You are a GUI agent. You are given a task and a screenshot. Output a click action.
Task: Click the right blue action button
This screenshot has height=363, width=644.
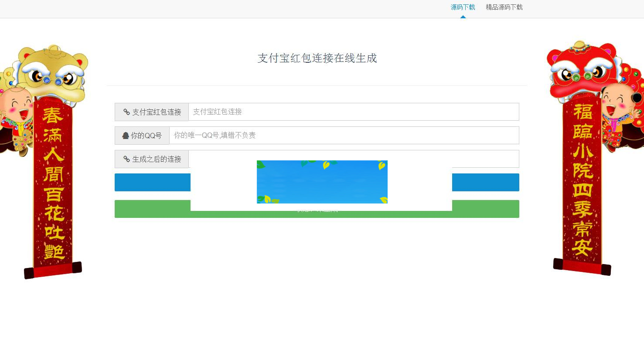point(485,182)
